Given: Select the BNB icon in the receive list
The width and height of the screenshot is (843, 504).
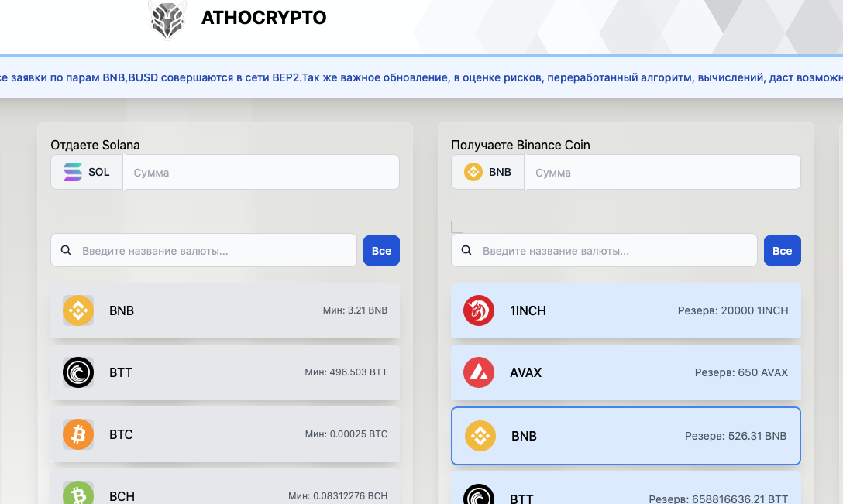Looking at the screenshot, I should pos(480,436).
